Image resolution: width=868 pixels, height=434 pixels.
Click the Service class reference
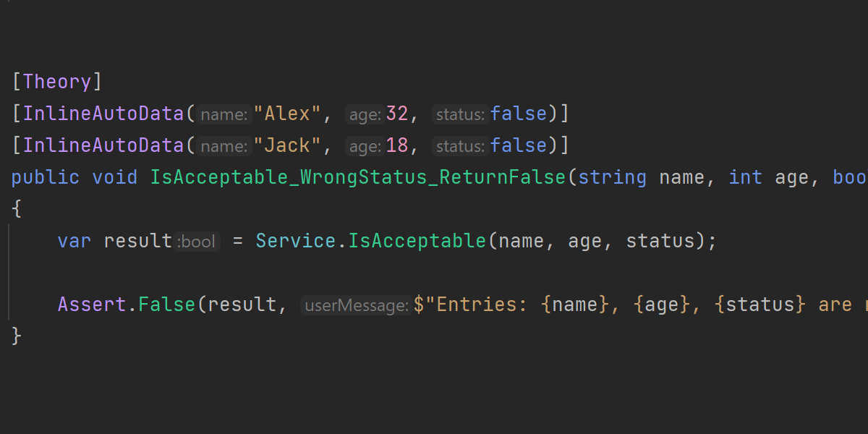pos(296,241)
